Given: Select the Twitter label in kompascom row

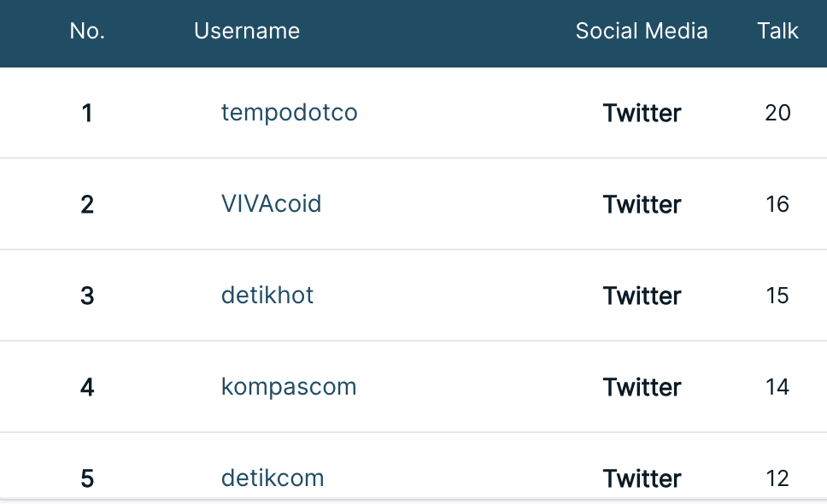Looking at the screenshot, I should [642, 388].
